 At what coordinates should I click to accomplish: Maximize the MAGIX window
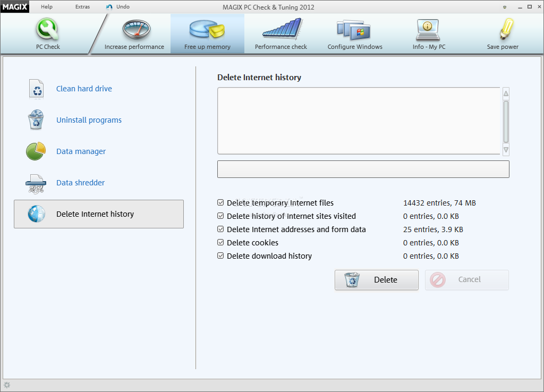(530, 6)
